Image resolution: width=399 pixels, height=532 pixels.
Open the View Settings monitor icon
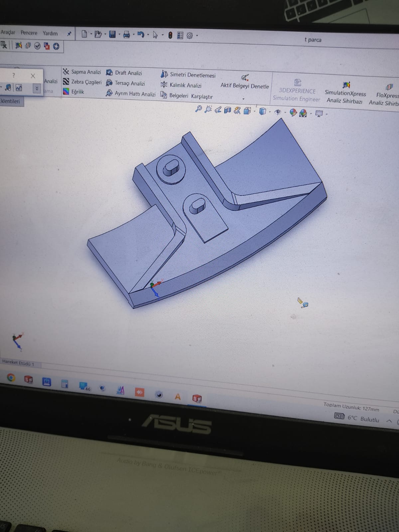pyautogui.click(x=319, y=114)
